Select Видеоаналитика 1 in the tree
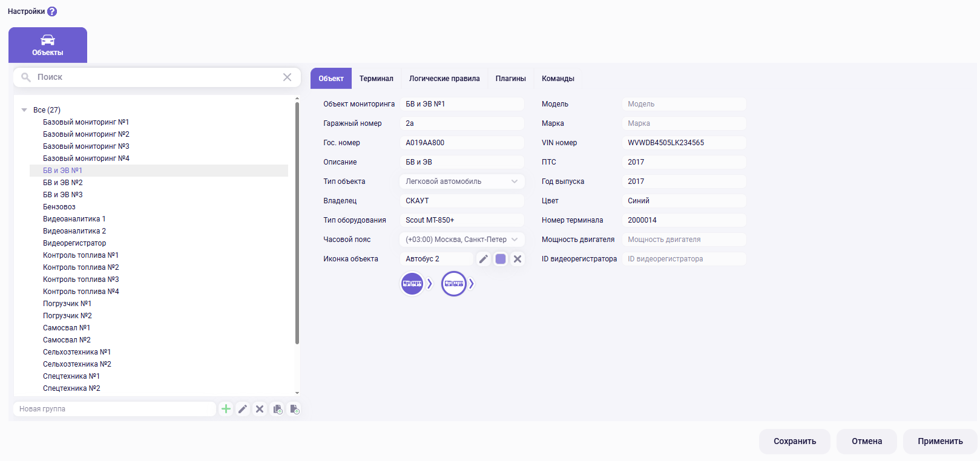This screenshot has height=461, width=980. [x=74, y=219]
